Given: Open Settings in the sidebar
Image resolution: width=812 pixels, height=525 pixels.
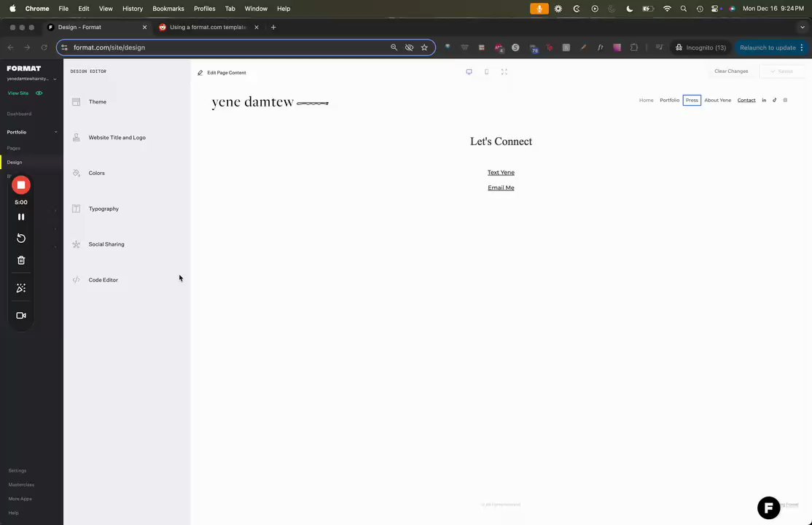Looking at the screenshot, I should tap(17, 470).
